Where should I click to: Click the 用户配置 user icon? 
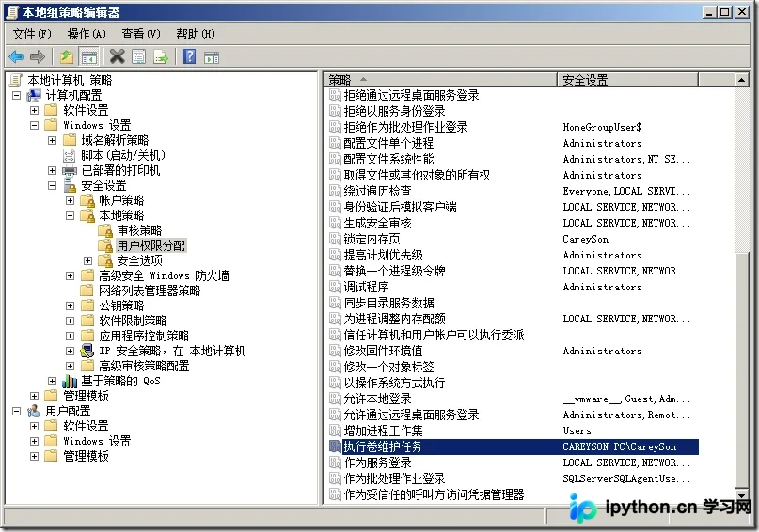(34, 411)
